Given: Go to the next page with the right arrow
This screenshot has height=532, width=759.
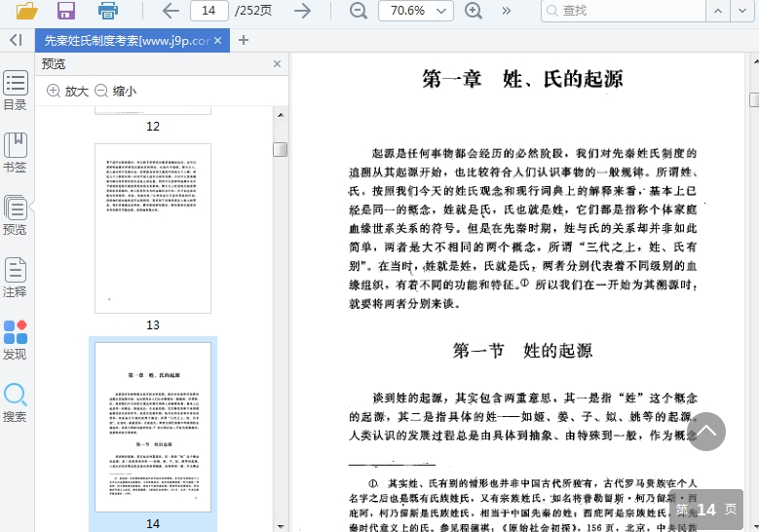Looking at the screenshot, I should point(303,10).
